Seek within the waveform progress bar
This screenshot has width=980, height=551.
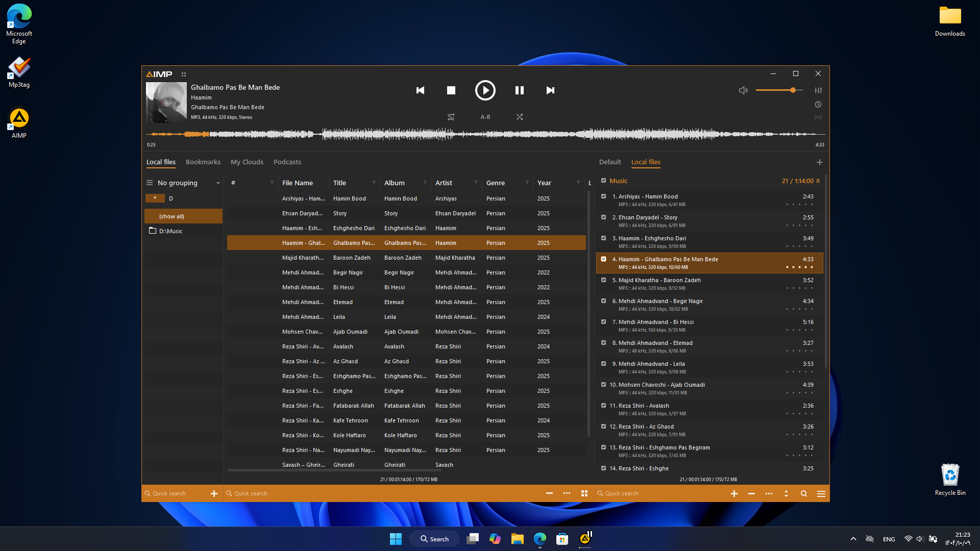click(485, 134)
